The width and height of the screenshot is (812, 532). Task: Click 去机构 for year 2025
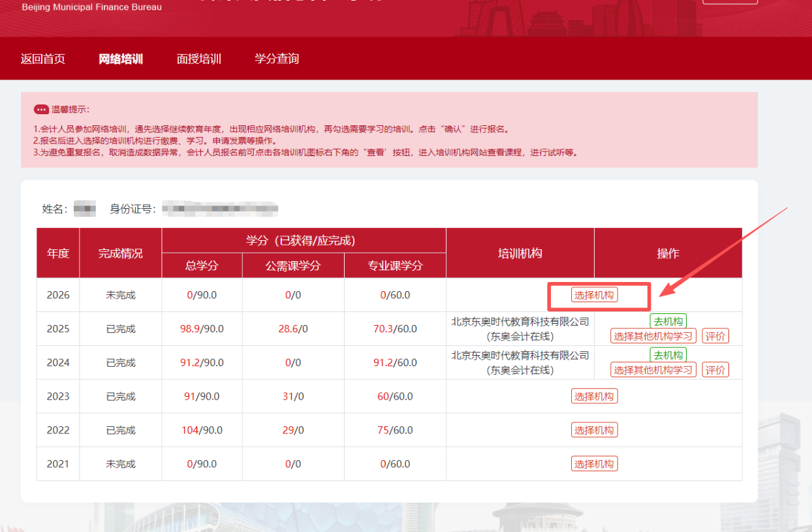[668, 321]
